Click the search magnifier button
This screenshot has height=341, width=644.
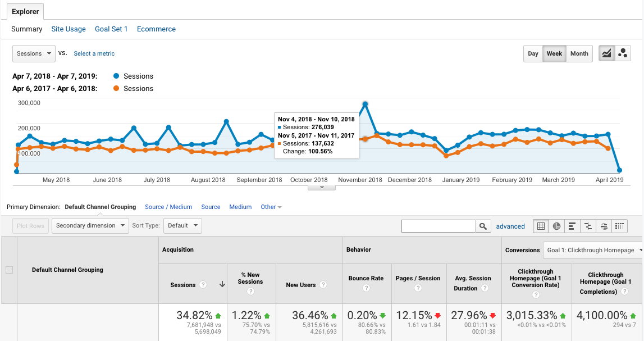pos(483,226)
